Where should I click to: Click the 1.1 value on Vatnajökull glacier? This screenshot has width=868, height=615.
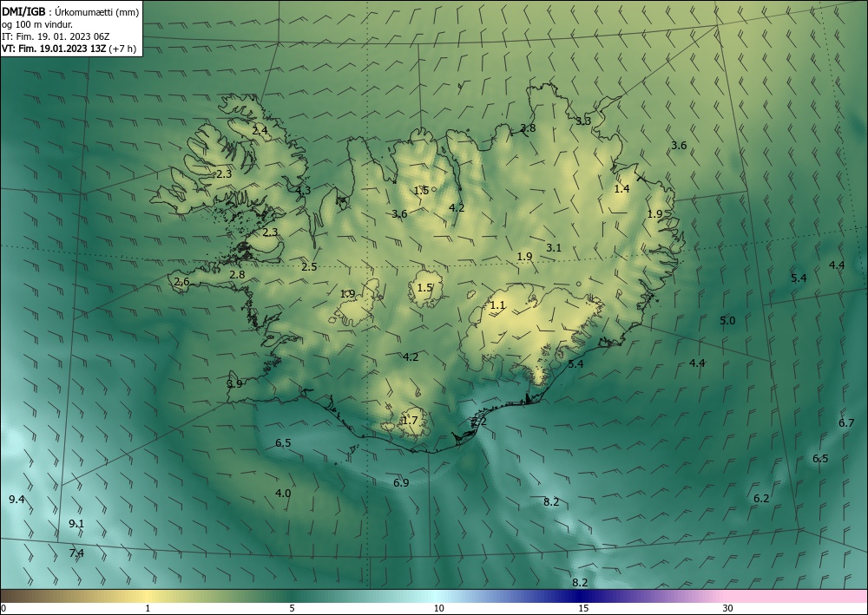click(497, 305)
